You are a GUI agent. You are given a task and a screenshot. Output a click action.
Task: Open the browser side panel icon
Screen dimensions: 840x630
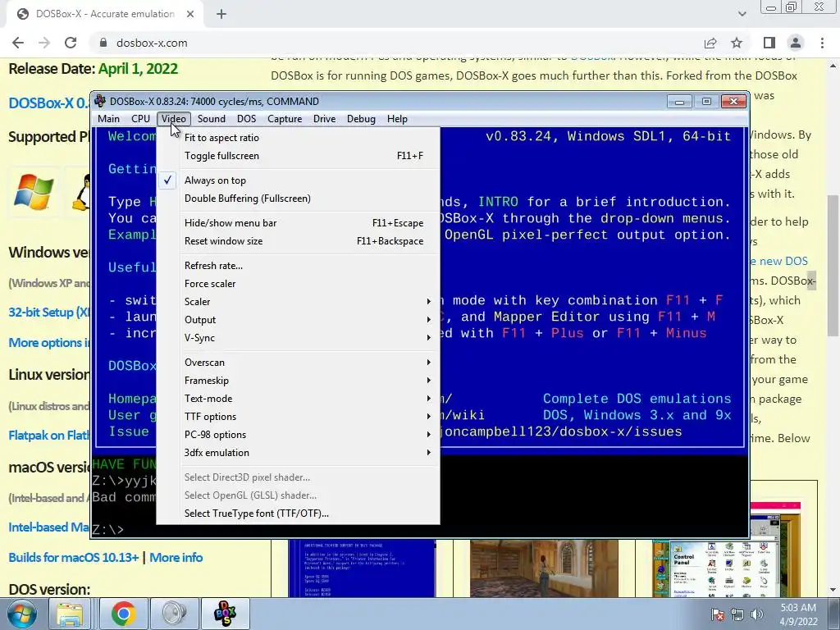click(x=769, y=43)
